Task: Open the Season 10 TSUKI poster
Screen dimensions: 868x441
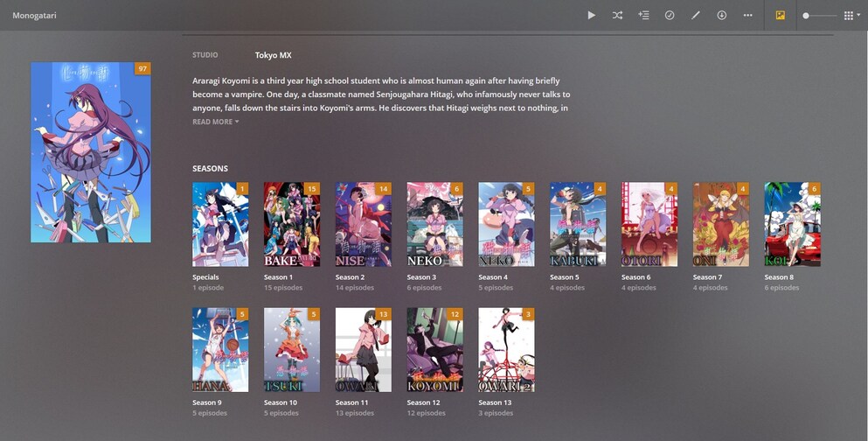Action: [x=292, y=350]
